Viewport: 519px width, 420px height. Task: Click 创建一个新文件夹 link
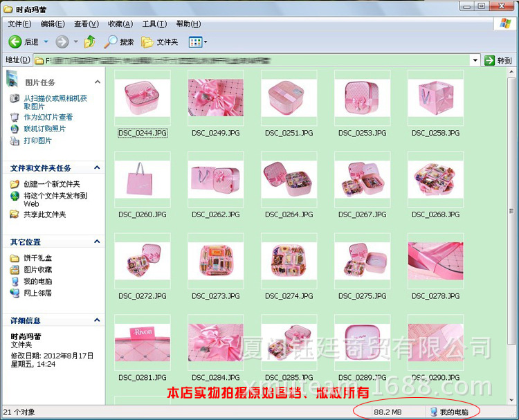click(52, 183)
